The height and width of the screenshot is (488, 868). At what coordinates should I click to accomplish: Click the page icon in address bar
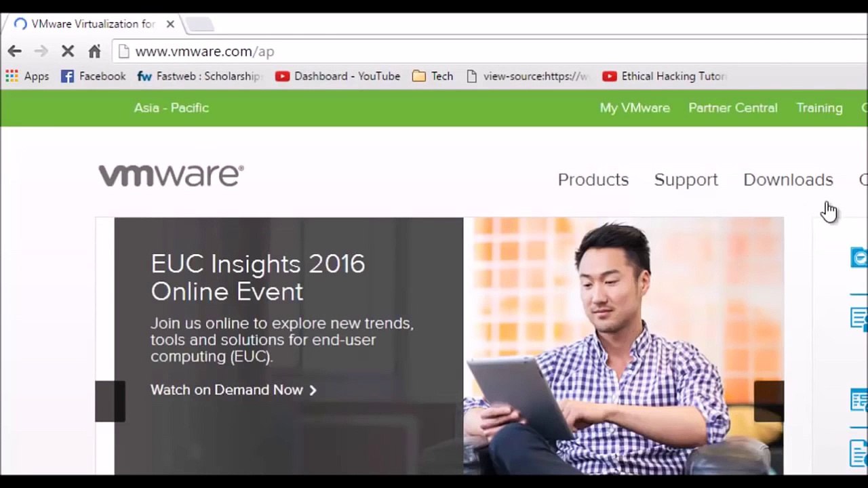(123, 52)
